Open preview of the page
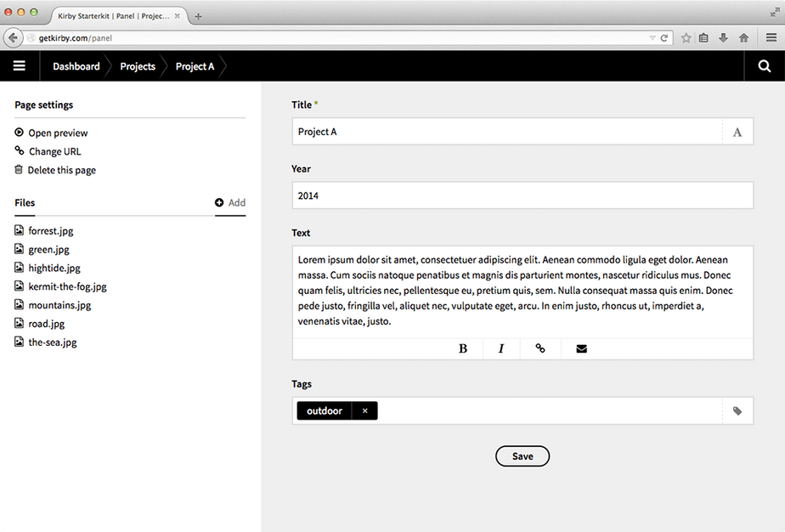 [x=56, y=133]
